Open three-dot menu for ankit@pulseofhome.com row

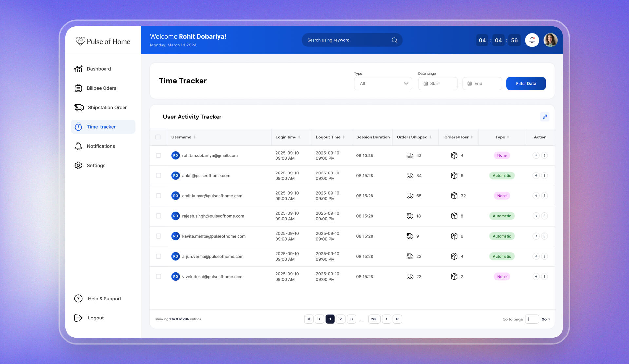[544, 176]
